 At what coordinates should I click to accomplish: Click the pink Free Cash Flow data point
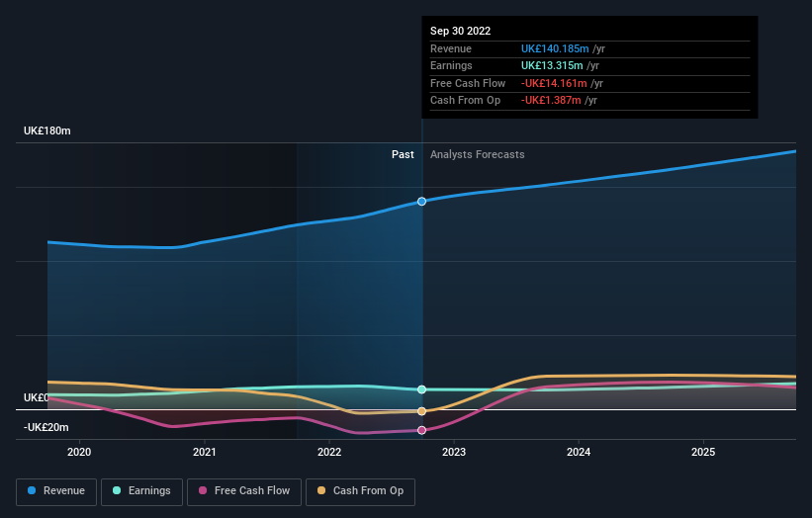pyautogui.click(x=421, y=430)
